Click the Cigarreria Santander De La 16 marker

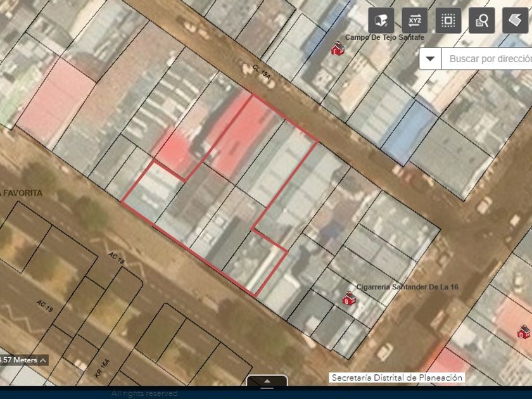point(349,298)
